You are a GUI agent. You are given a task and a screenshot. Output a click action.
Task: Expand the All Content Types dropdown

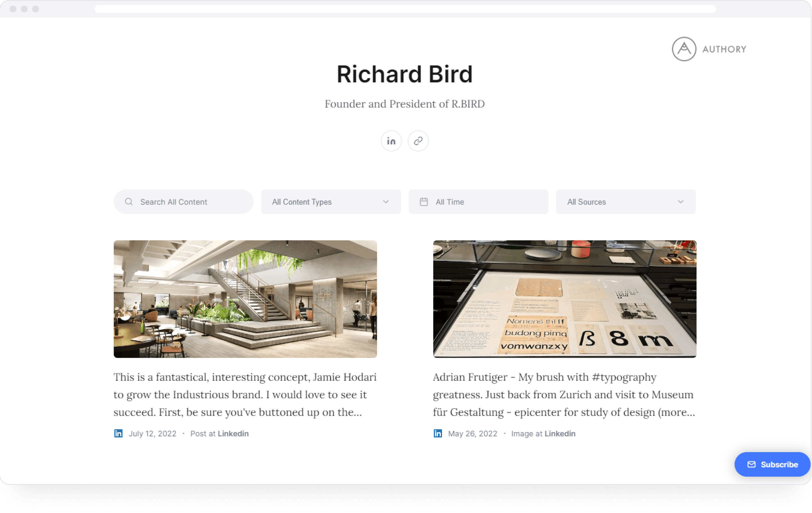tap(330, 202)
